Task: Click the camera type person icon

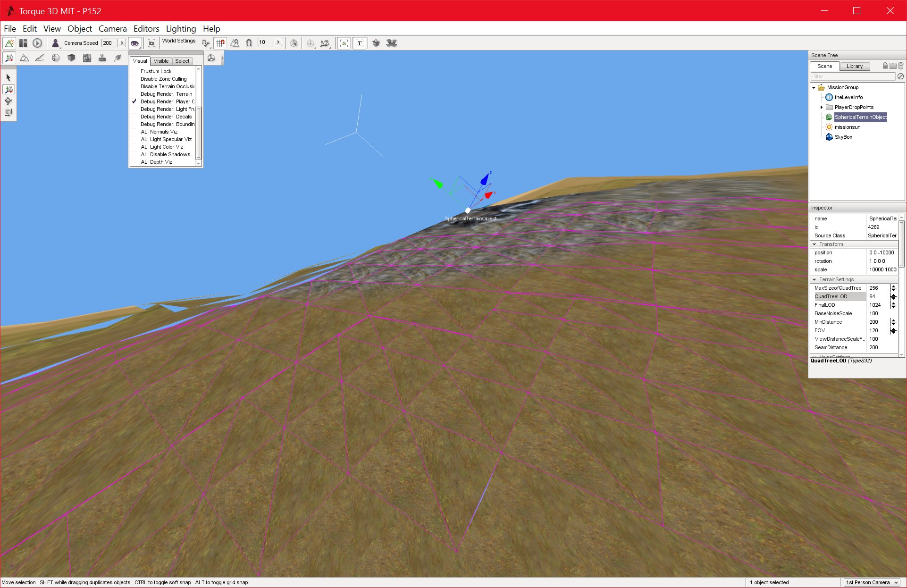Action: point(55,43)
